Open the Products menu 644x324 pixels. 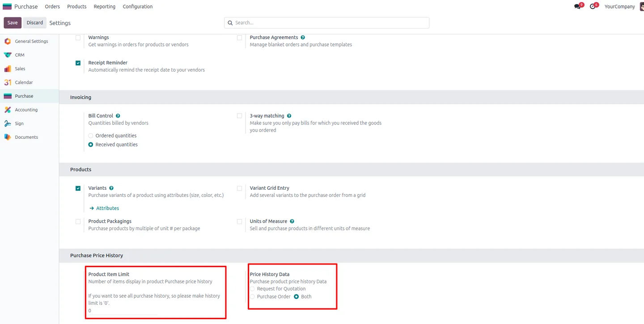pyautogui.click(x=77, y=7)
